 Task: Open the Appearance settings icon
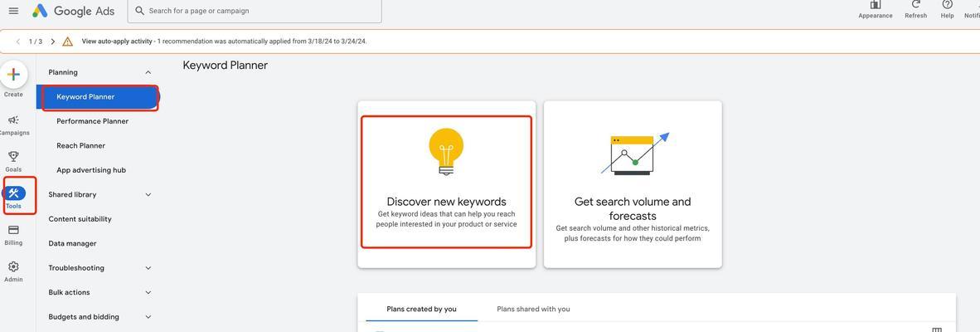tap(875, 5)
